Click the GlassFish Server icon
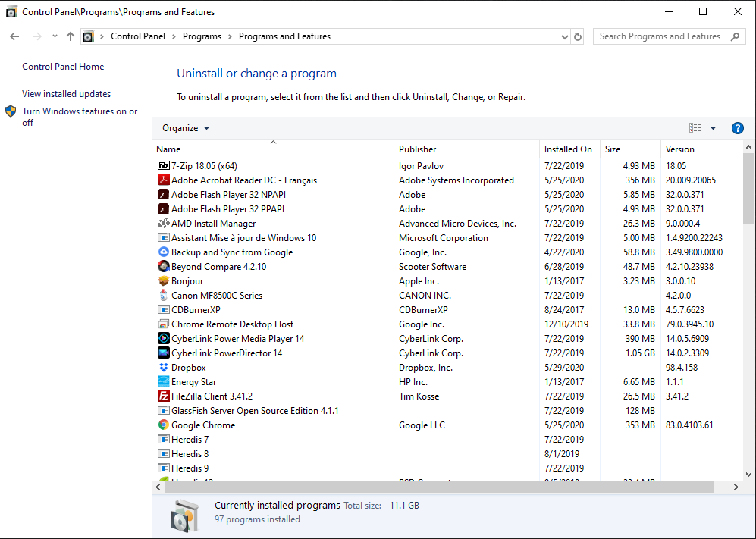 [x=164, y=411]
